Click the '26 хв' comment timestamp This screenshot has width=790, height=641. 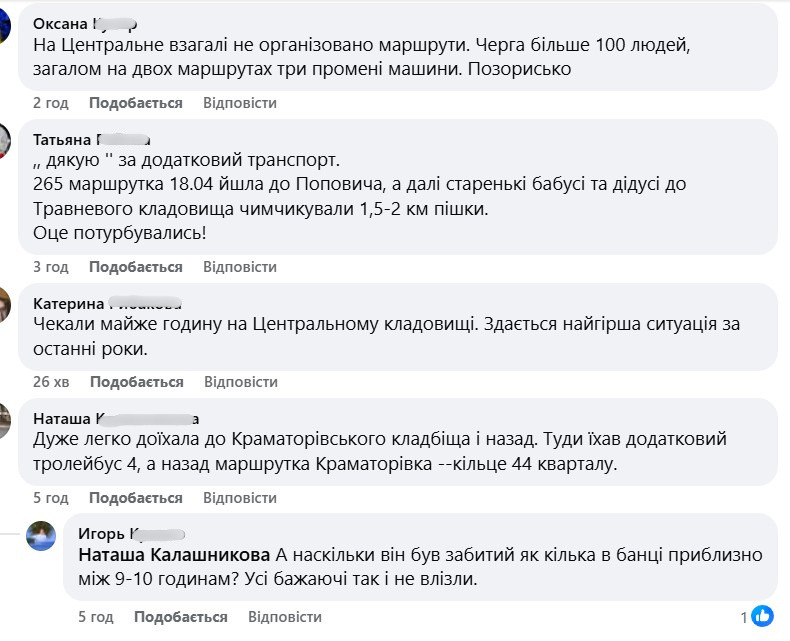51,382
